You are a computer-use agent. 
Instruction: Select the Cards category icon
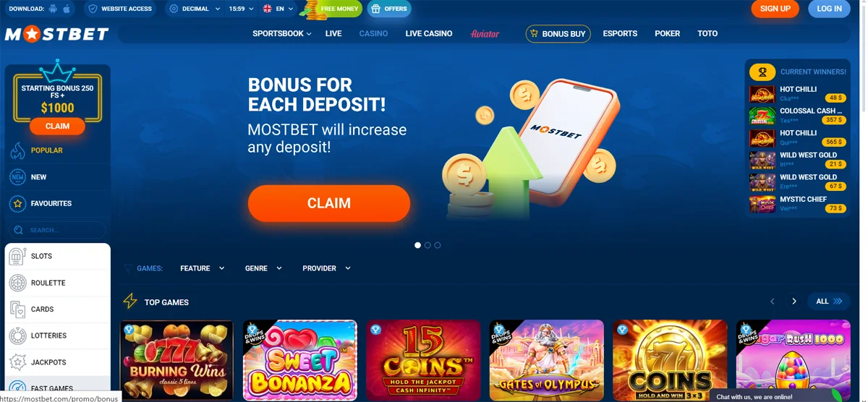pos(18,309)
